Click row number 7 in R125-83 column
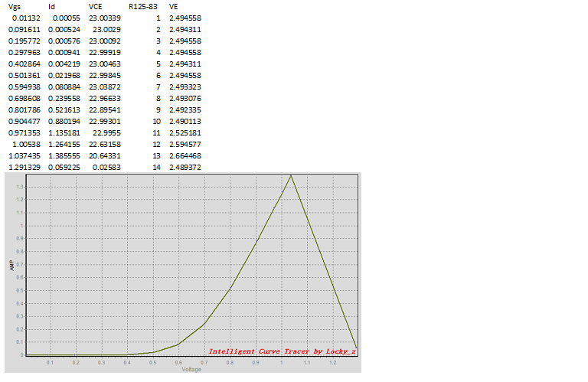Image resolution: width=588 pixels, height=382 pixels. click(158, 87)
